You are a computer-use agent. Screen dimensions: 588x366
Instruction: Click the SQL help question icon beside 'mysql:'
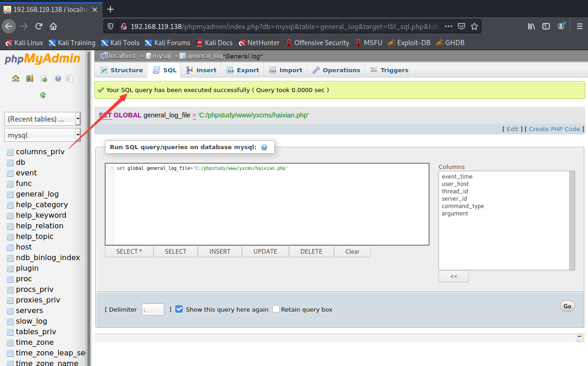(264, 147)
